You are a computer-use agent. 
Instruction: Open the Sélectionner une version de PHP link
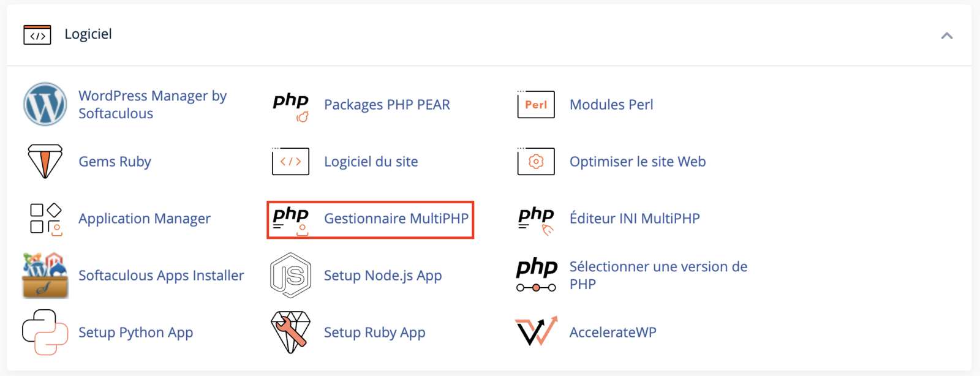pyautogui.click(x=658, y=276)
